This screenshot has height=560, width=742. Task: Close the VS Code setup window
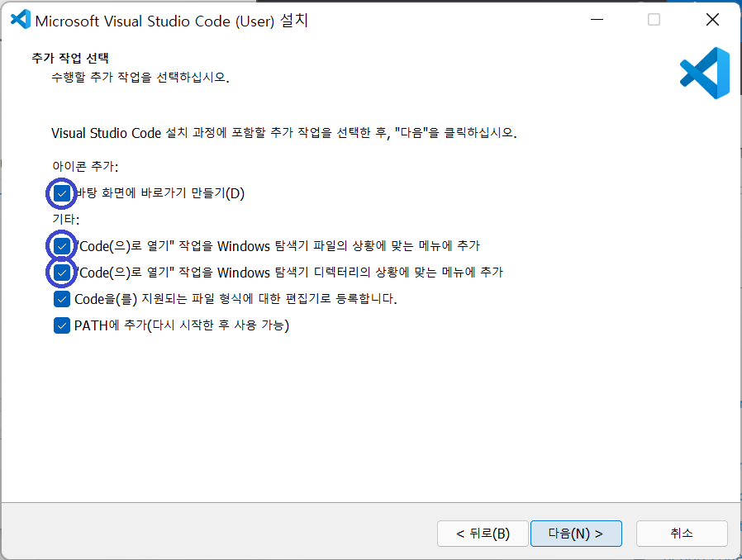click(712, 19)
